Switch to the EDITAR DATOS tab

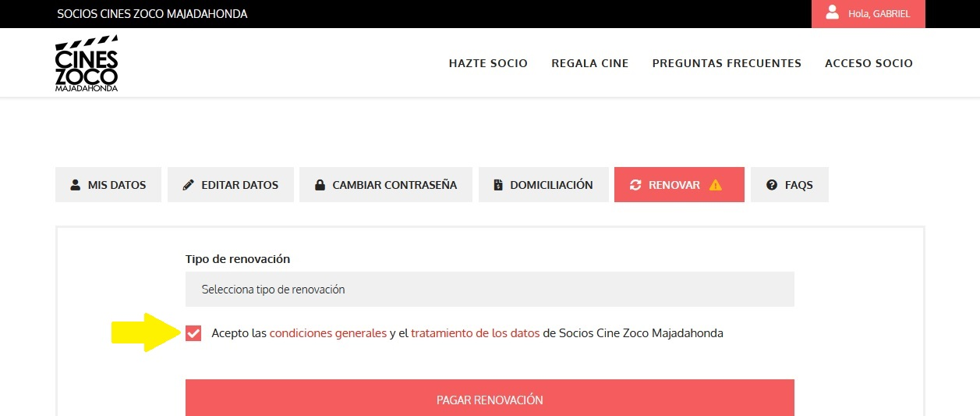[231, 185]
